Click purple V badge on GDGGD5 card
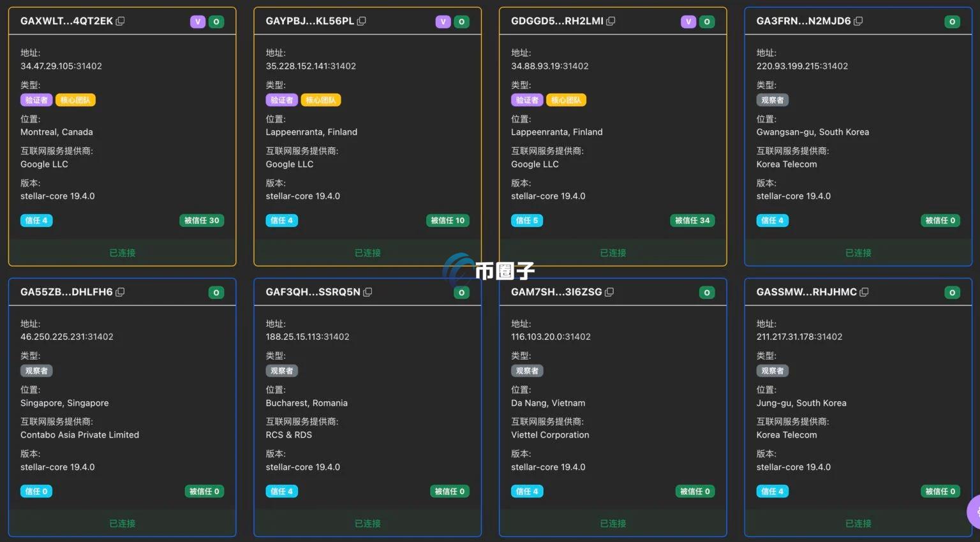Screen dimensions: 980x542 tap(688, 22)
